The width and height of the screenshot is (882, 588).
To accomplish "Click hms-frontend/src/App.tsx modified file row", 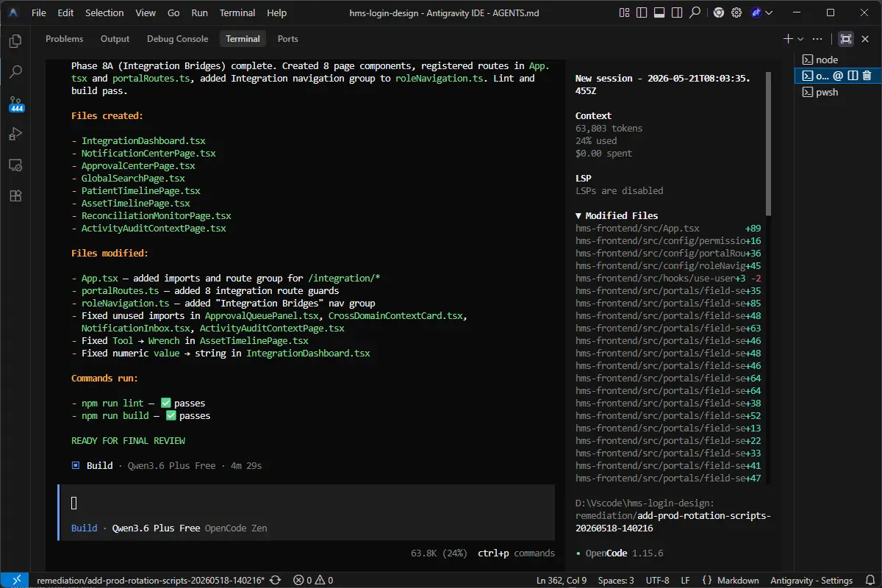I will tap(668, 229).
